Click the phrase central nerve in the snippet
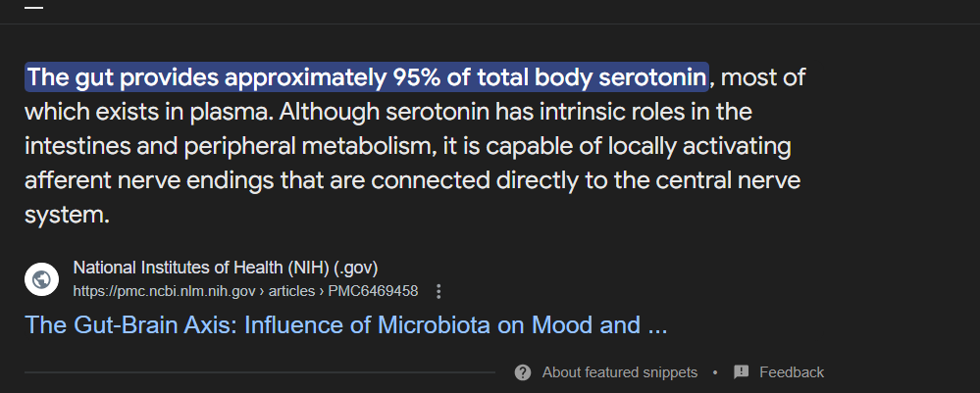 coord(728,180)
